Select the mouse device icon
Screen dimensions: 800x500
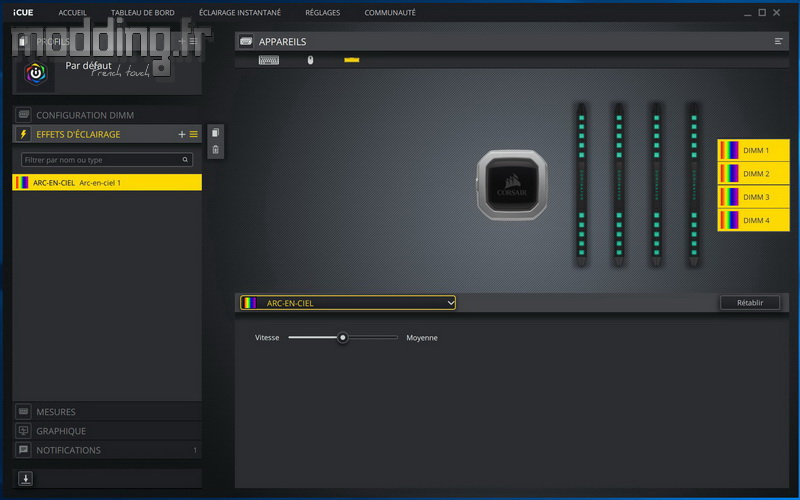point(310,60)
